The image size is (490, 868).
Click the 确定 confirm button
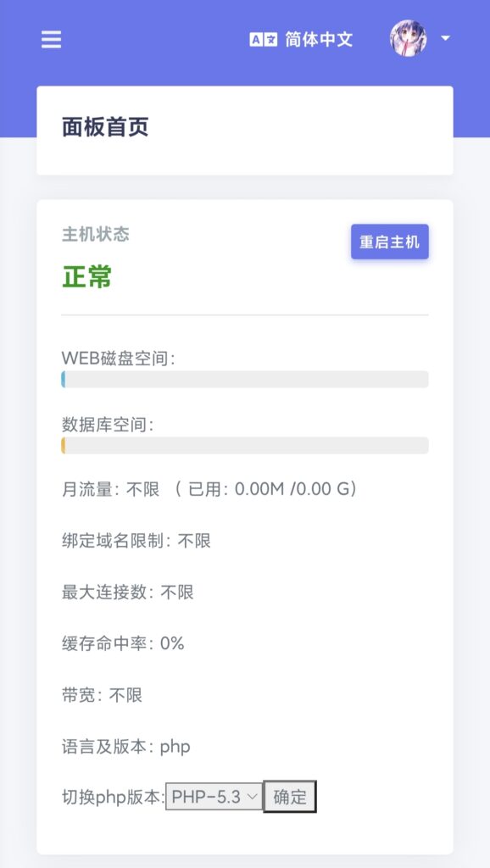point(289,796)
